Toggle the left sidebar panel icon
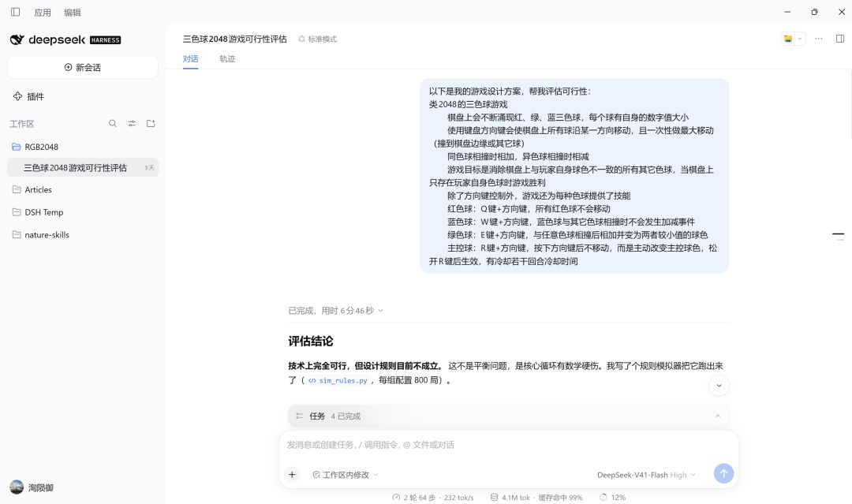The width and height of the screenshot is (852, 504). (15, 12)
